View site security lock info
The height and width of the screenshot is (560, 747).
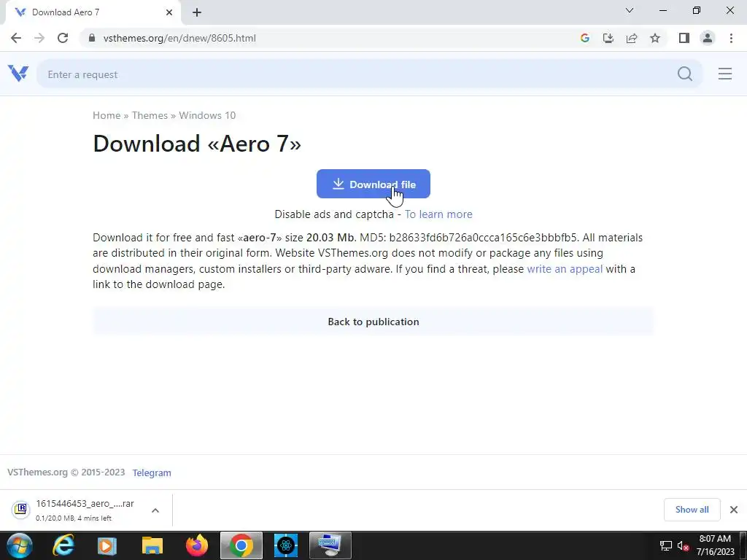point(92,38)
